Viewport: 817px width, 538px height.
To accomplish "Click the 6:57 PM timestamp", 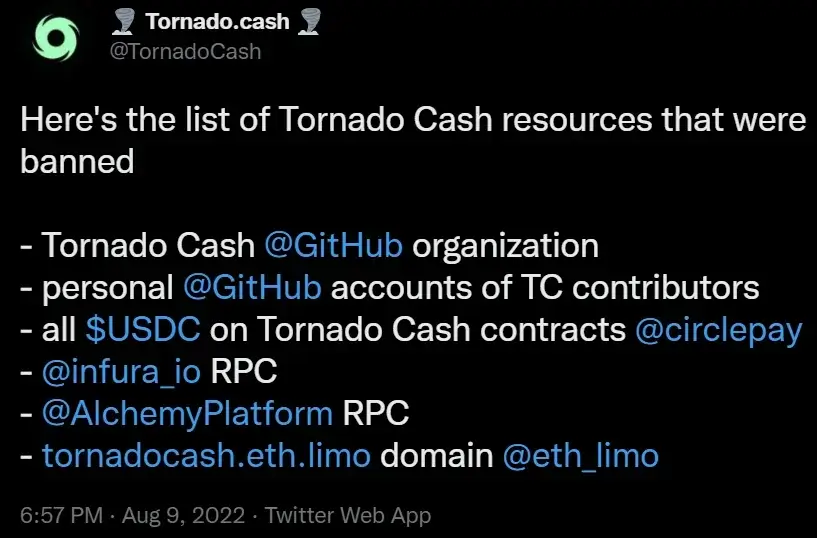I will click(x=62, y=515).
